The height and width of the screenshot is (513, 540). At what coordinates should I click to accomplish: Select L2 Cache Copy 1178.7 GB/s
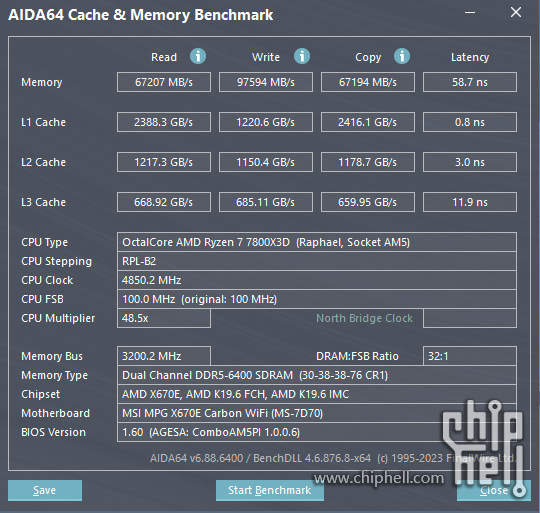tap(368, 162)
